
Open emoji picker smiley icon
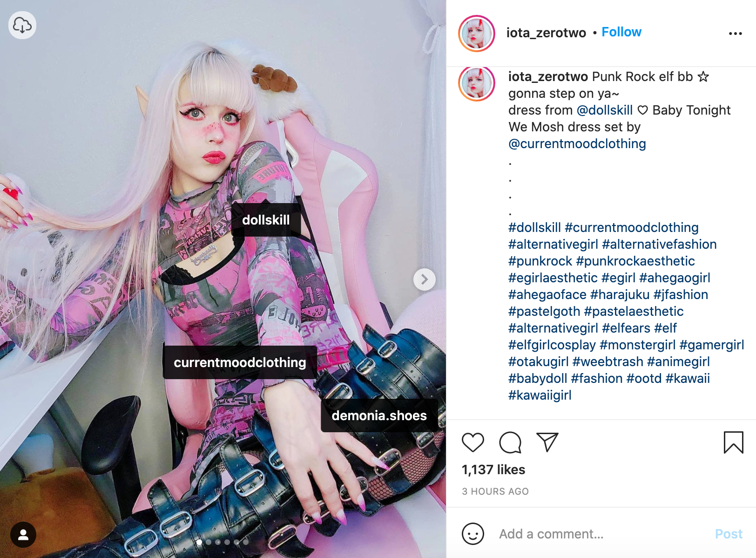point(472,534)
